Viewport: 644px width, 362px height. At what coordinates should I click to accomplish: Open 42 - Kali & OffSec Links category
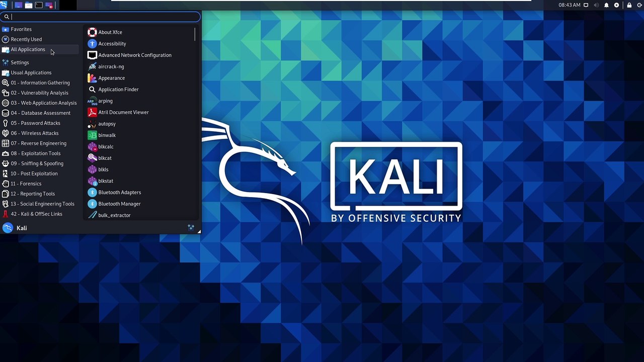coord(40,214)
